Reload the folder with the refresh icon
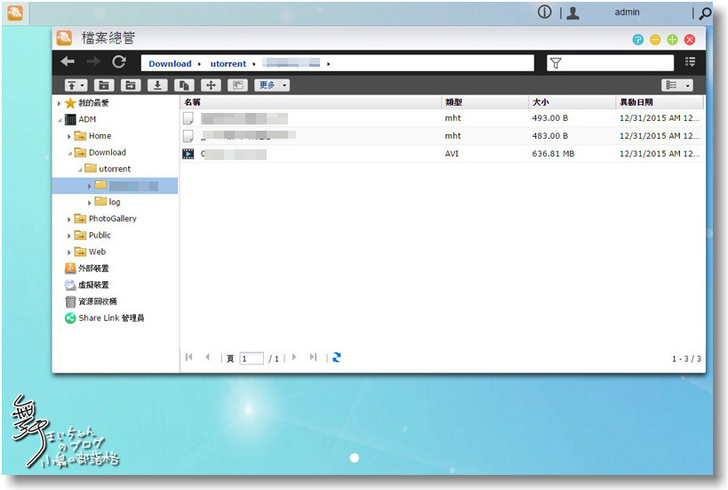Viewport: 728px width, 490px height. [x=119, y=62]
